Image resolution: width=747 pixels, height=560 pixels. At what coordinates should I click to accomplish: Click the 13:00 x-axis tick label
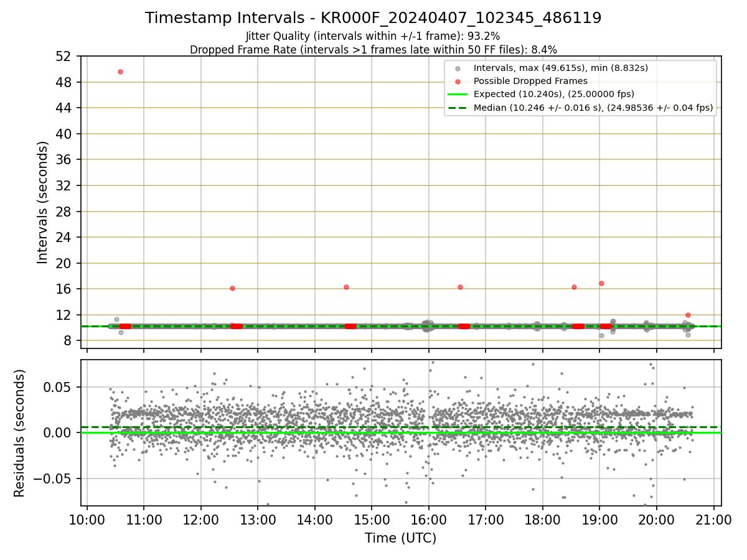258,520
